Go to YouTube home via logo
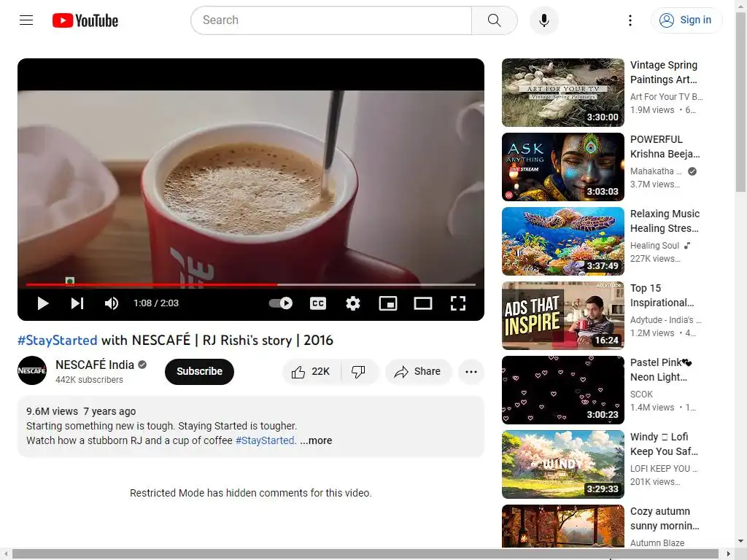Image resolution: width=747 pixels, height=560 pixels. [x=85, y=20]
